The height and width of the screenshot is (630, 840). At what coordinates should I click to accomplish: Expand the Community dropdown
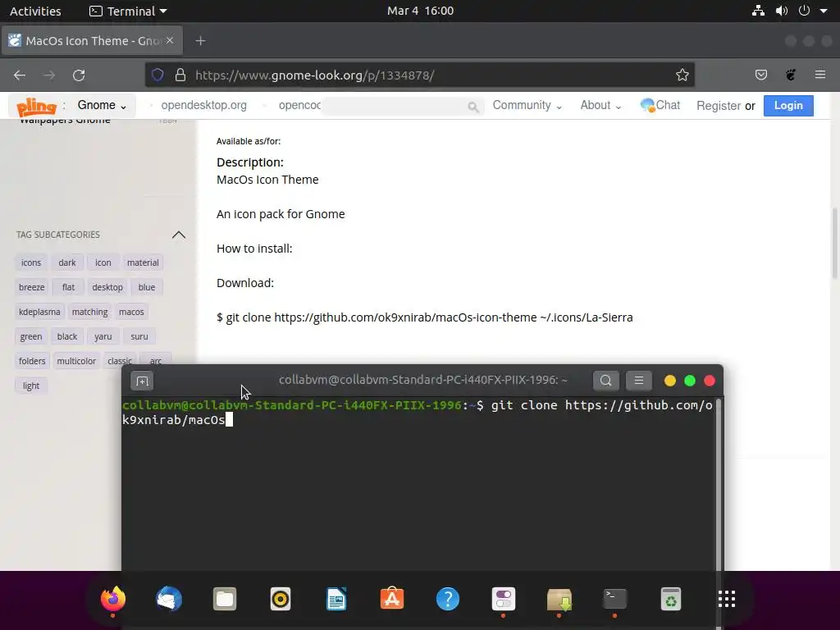pyautogui.click(x=527, y=106)
